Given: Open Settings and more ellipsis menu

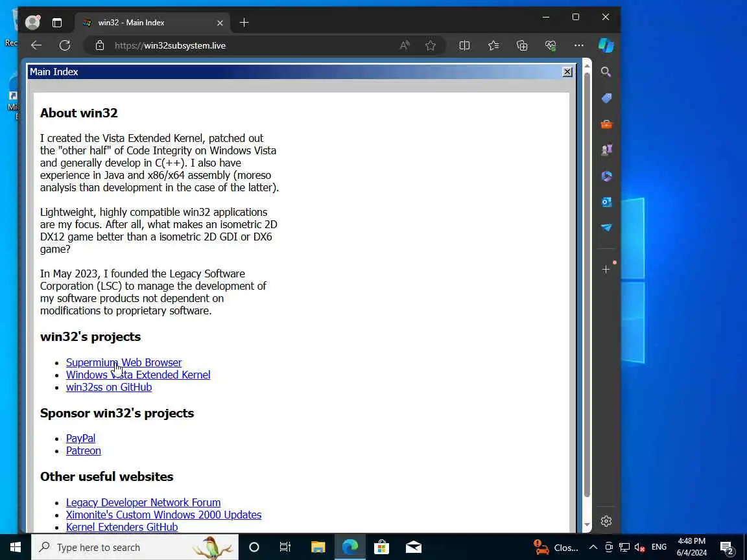Looking at the screenshot, I should tap(579, 46).
